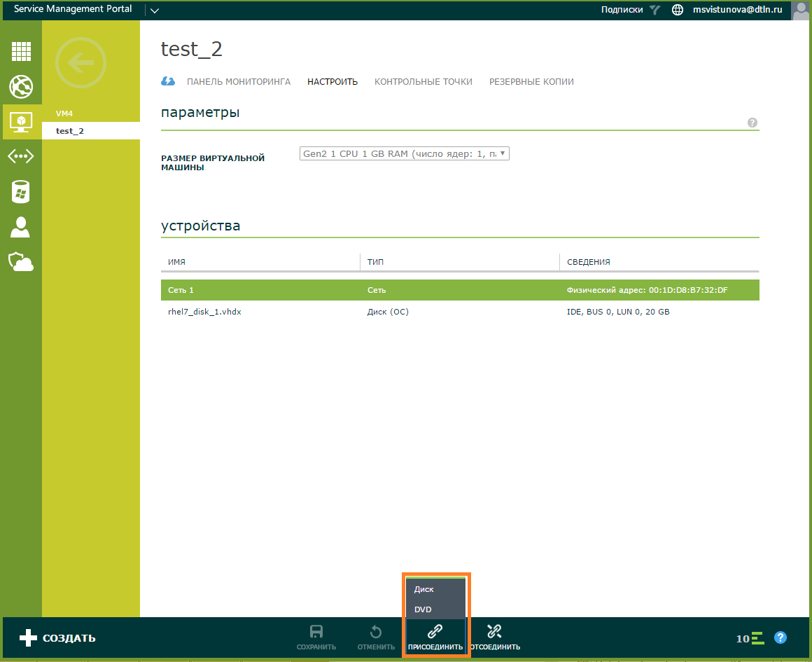
Task: Select the rhel7_disk_1.vhdx device row
Action: tap(460, 312)
